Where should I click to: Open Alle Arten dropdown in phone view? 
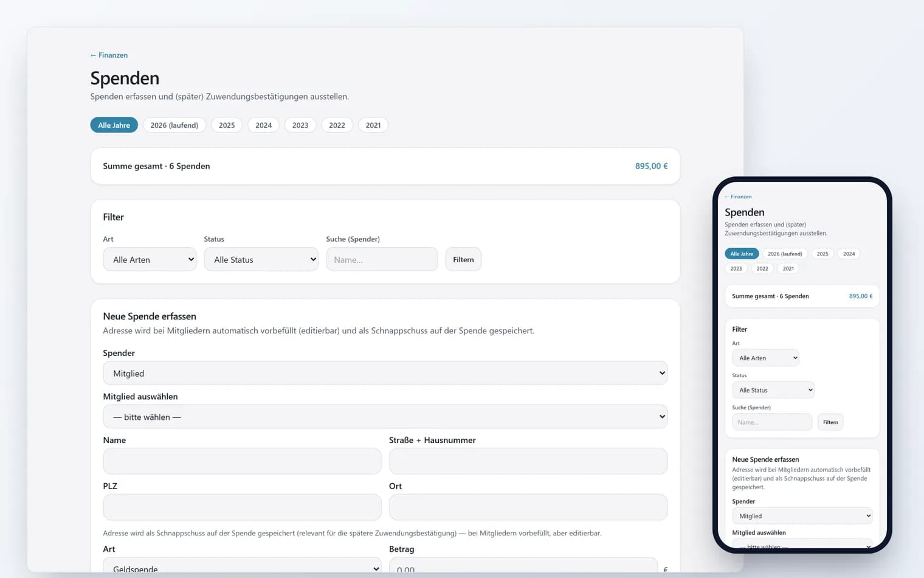pos(766,358)
